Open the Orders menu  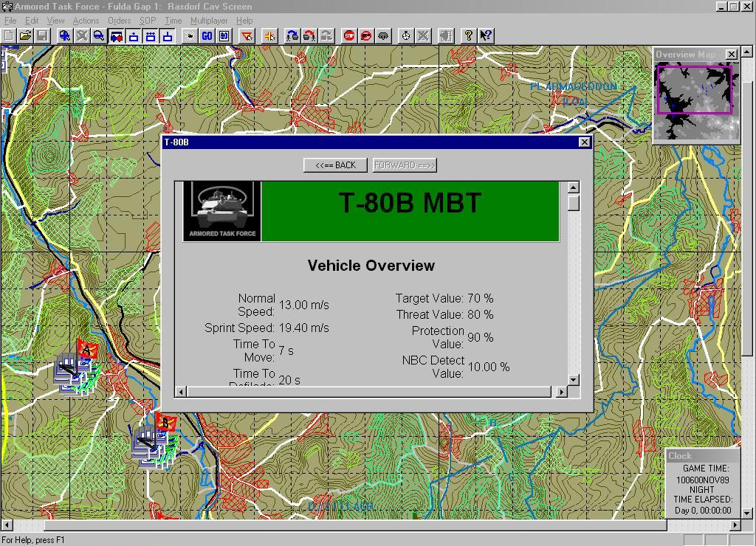coord(119,21)
